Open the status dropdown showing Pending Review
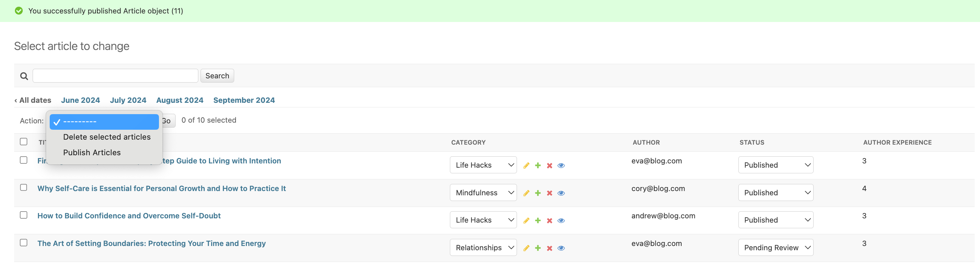The image size is (980, 263). coord(775,247)
